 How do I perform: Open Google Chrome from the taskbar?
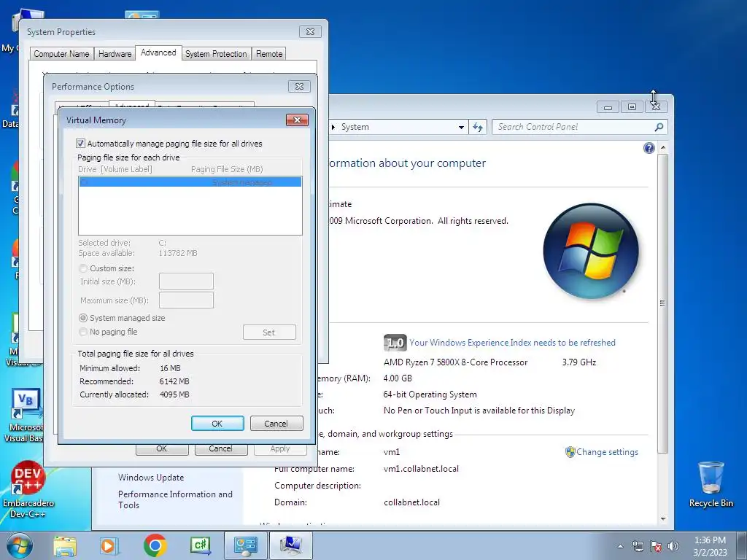click(155, 545)
